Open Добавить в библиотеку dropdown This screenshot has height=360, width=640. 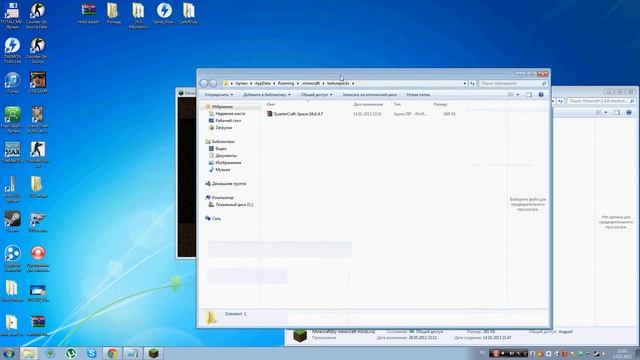tap(267, 95)
